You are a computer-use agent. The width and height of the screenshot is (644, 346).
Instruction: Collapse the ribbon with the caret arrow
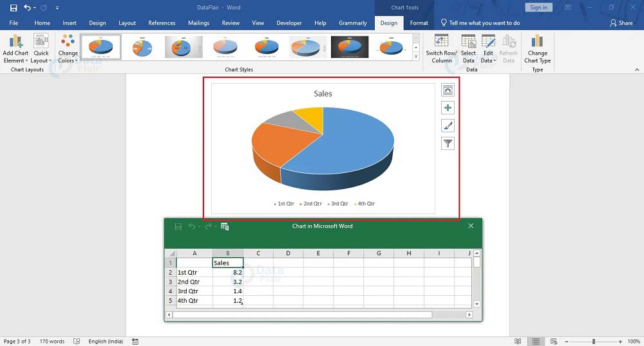(x=637, y=69)
